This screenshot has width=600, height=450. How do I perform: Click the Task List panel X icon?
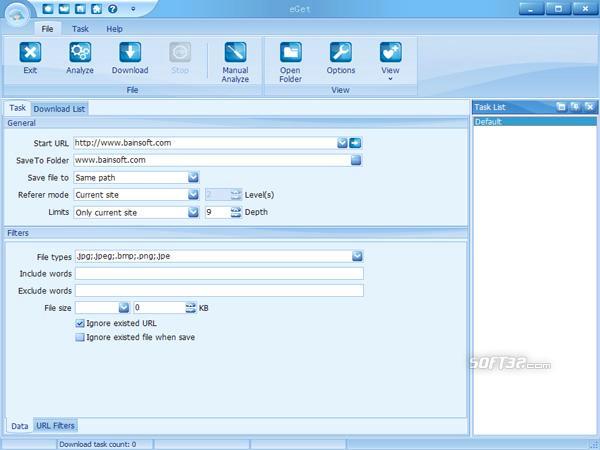pyautogui.click(x=590, y=107)
